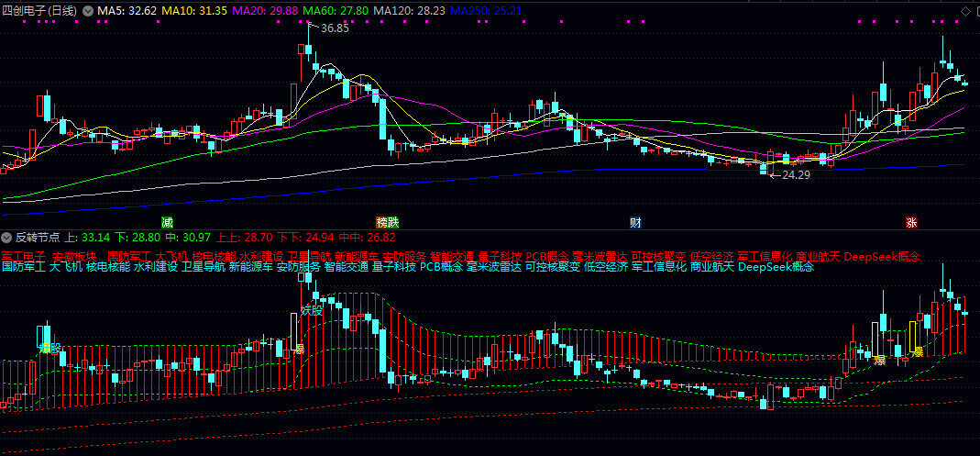Click the red 军工电子 concept tag
This screenshot has height=456, width=980.
[x=24, y=257]
